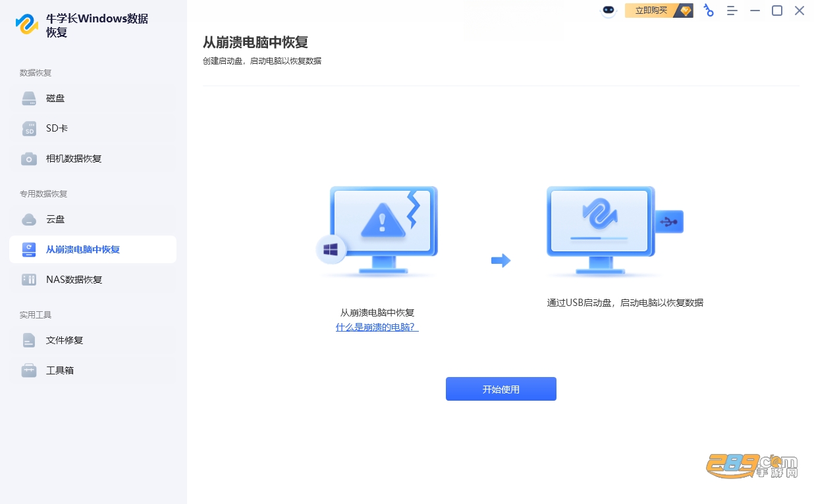This screenshot has height=504, width=814.
Task: Open 什么是崩溃的电脑? link
Action: 377,327
